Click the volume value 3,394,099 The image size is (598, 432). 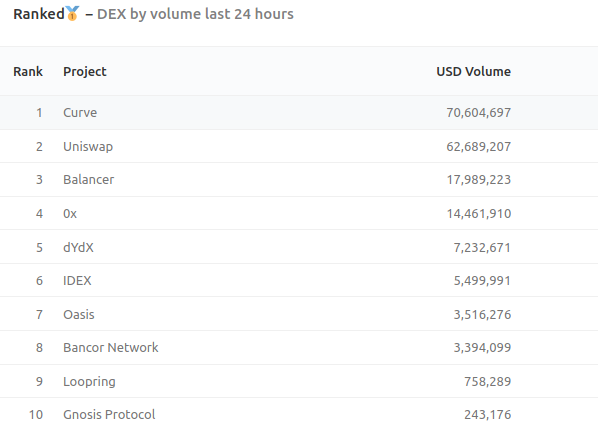tap(482, 348)
